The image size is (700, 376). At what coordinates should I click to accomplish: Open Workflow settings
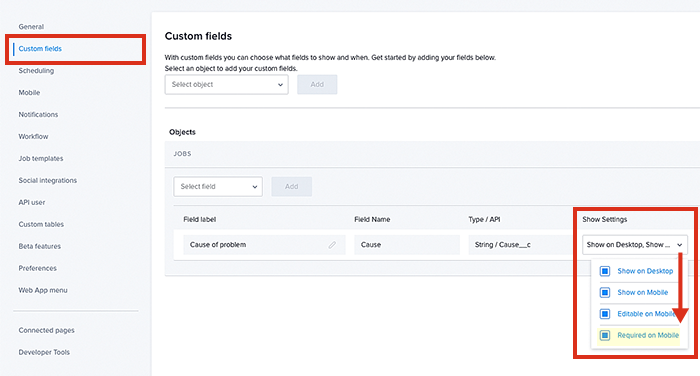[x=33, y=136]
